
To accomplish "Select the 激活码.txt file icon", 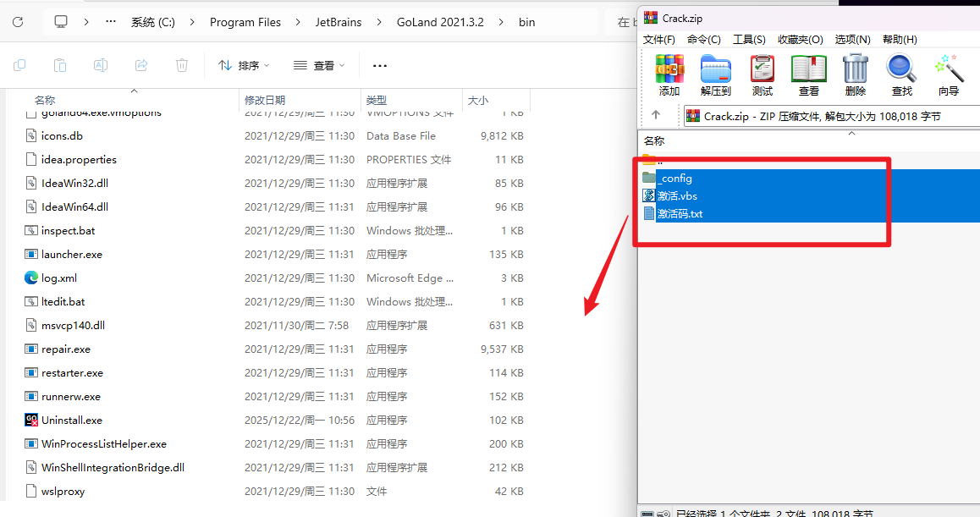I will click(x=649, y=214).
